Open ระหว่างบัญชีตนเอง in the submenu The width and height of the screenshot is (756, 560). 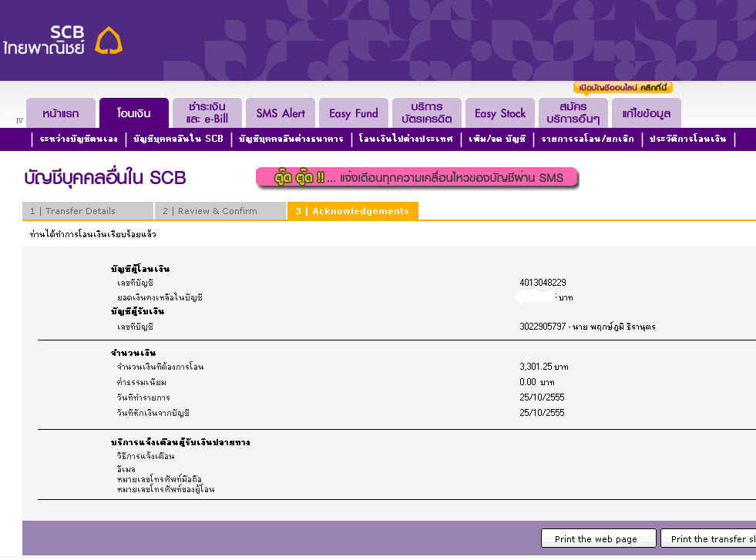[x=79, y=139]
